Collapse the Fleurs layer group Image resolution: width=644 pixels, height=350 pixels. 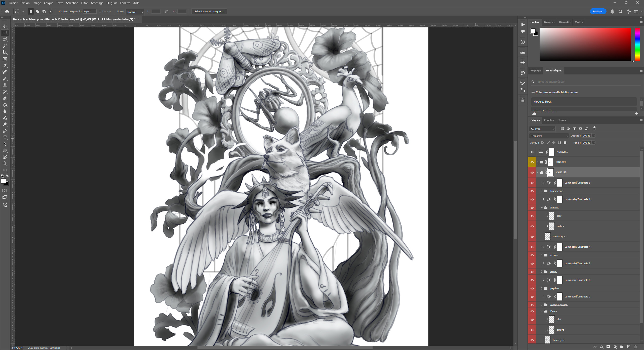pos(542,311)
